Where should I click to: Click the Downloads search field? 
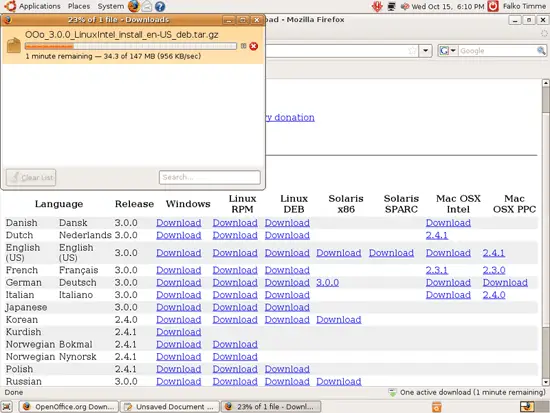(x=209, y=177)
